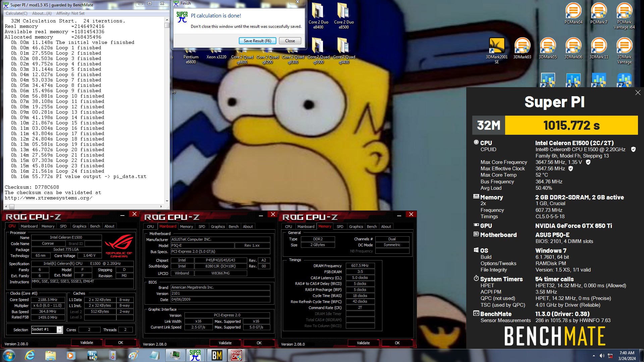
Task: Open Affinity: Not Set menu
Action: pos(70,13)
